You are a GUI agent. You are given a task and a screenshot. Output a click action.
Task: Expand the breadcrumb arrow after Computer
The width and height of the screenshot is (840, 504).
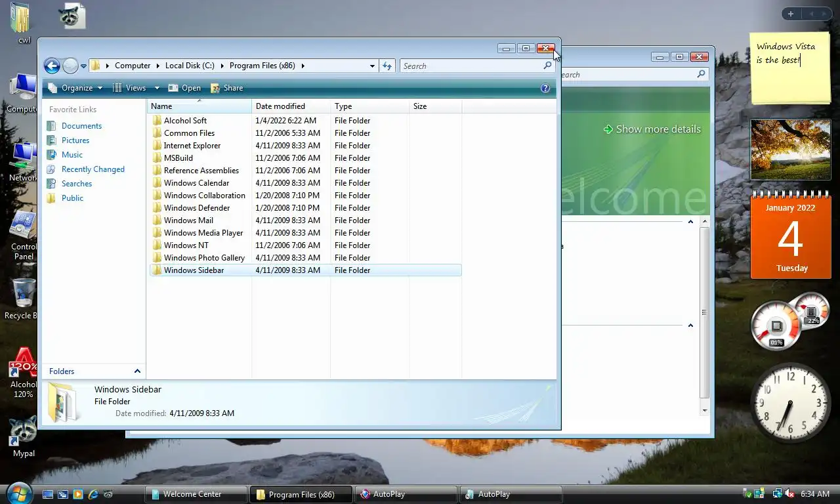(x=157, y=66)
